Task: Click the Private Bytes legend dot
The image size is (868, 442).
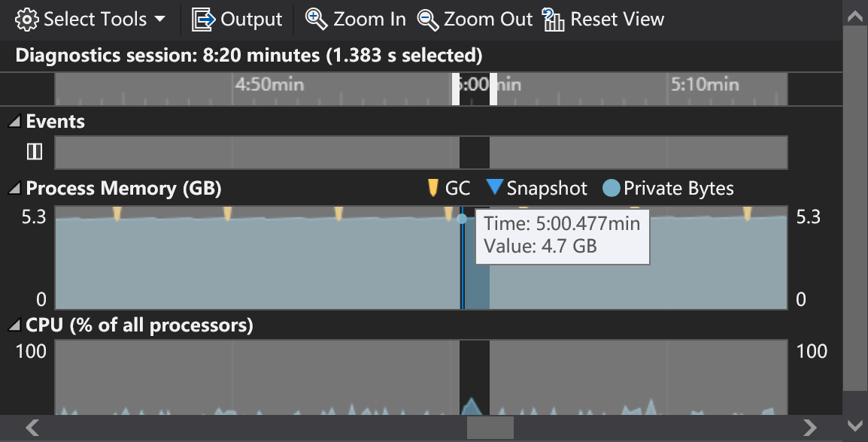Action: point(611,188)
